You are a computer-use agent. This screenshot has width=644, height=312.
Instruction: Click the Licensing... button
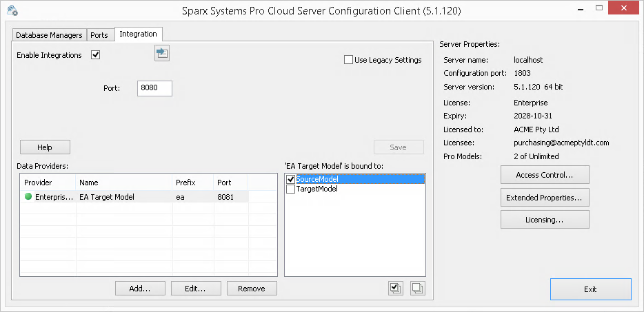(x=545, y=220)
